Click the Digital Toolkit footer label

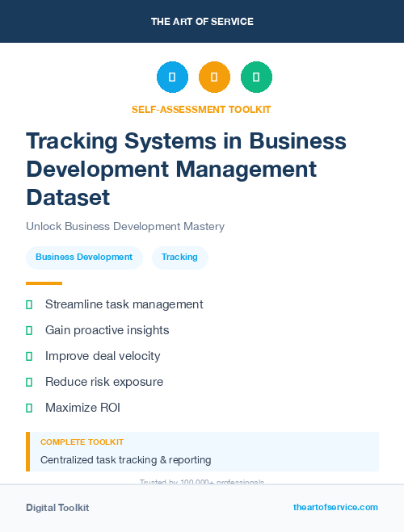[x=57, y=508]
